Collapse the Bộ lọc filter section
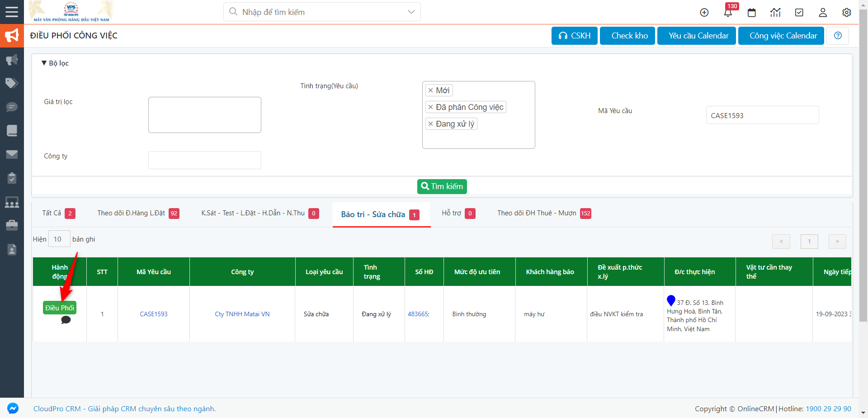The image size is (868, 418). tap(55, 63)
